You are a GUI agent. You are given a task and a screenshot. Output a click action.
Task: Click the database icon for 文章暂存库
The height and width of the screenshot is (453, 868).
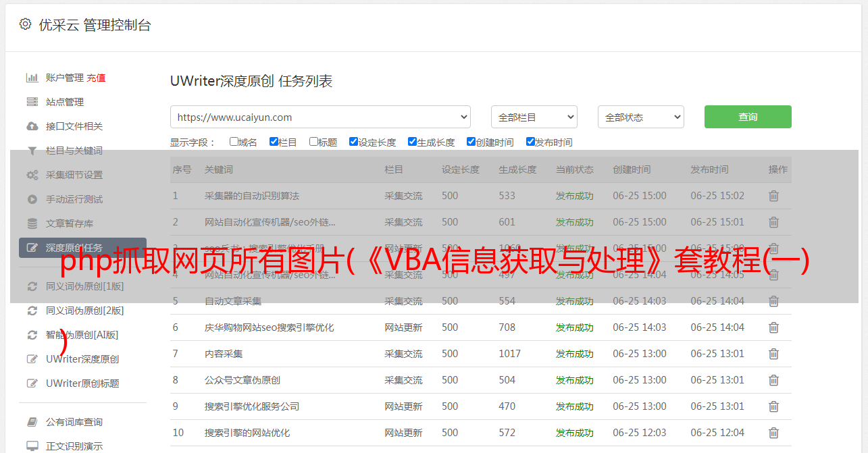32,223
